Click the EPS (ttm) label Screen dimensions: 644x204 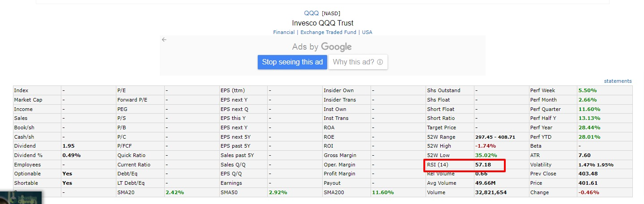(233, 90)
